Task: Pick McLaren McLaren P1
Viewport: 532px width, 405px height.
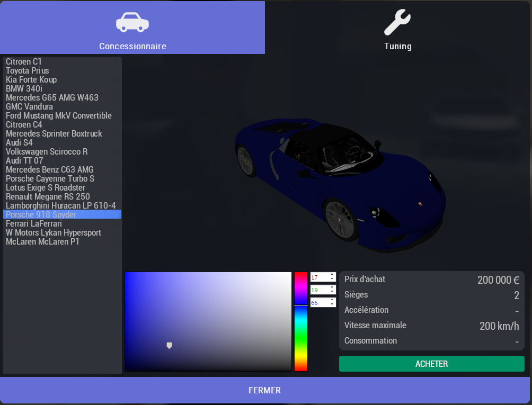Action: point(62,241)
